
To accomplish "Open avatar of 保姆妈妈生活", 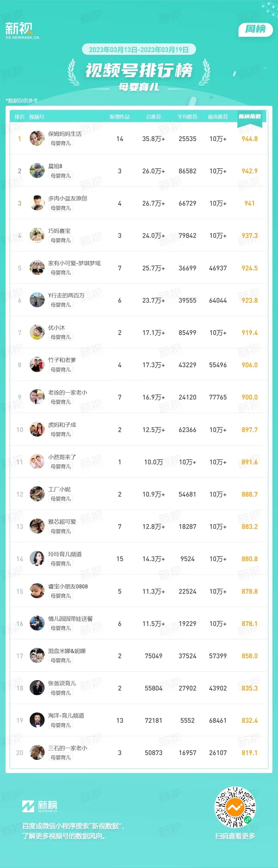I will [37, 139].
